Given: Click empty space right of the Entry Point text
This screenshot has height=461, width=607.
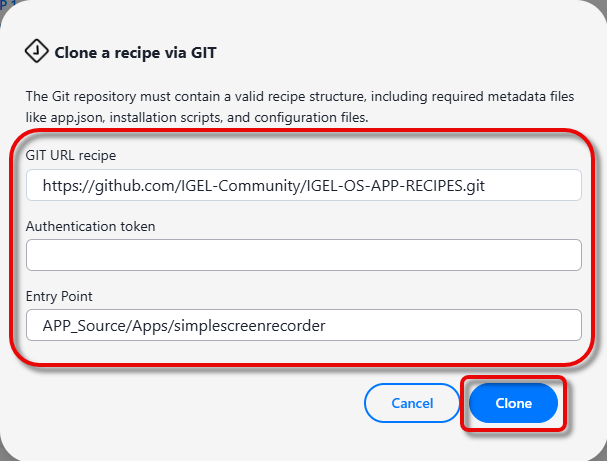Looking at the screenshot, I should coord(450,325).
